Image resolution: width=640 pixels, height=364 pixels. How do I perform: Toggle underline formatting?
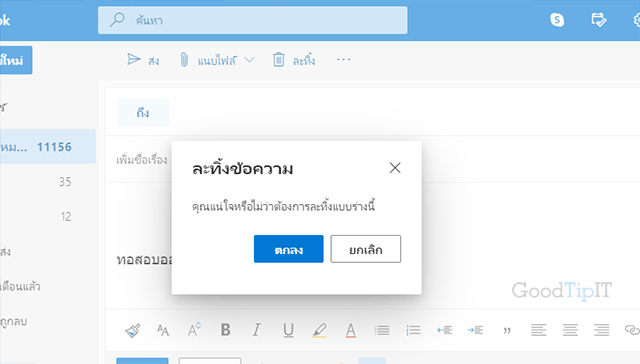point(288,330)
